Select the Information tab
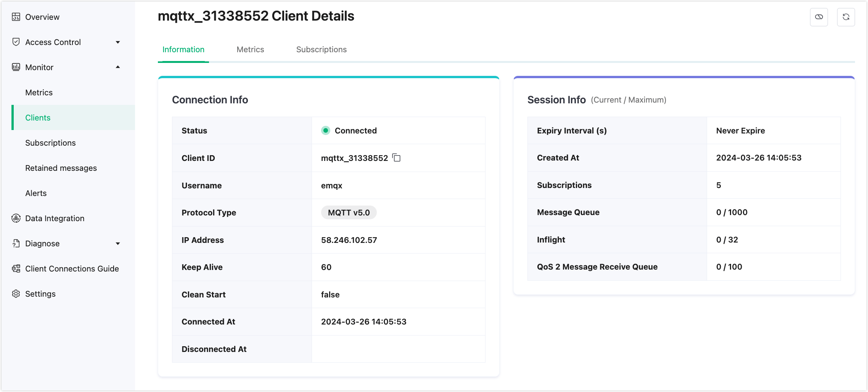Image resolution: width=868 pixels, height=392 pixels. point(183,50)
